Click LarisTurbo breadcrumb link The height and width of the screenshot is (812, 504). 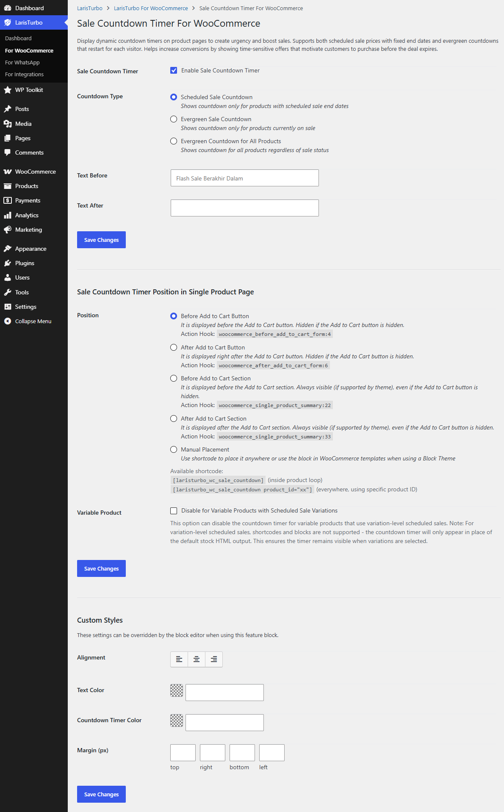pyautogui.click(x=90, y=8)
